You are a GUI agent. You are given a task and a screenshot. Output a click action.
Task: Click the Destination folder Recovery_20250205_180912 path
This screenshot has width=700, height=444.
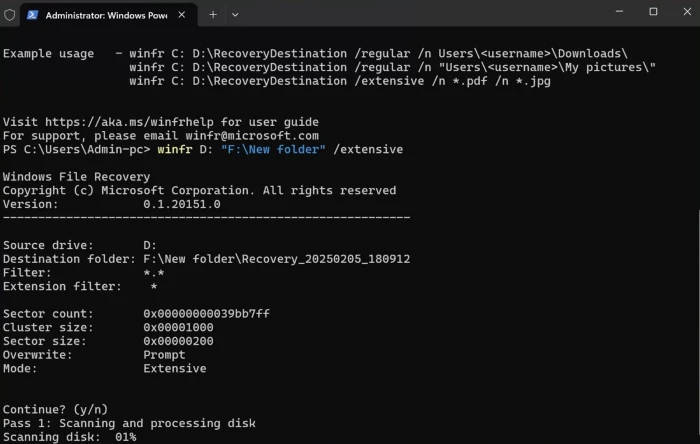(276, 259)
